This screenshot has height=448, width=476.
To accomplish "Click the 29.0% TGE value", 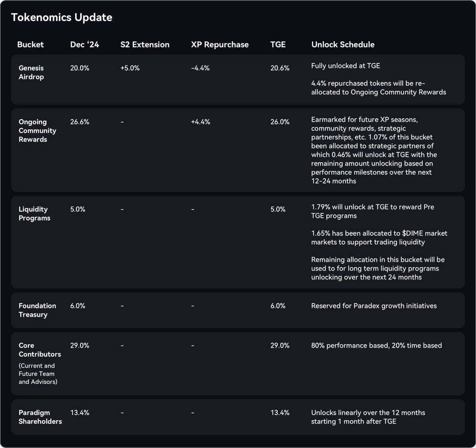I will 280,345.
